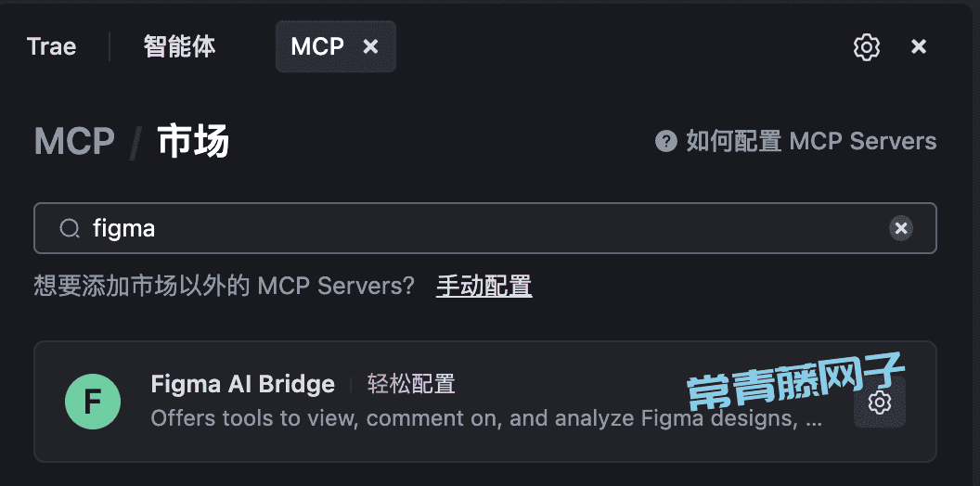980x486 pixels.
Task: Click the 轻松配置 tag label
Action: 410,384
